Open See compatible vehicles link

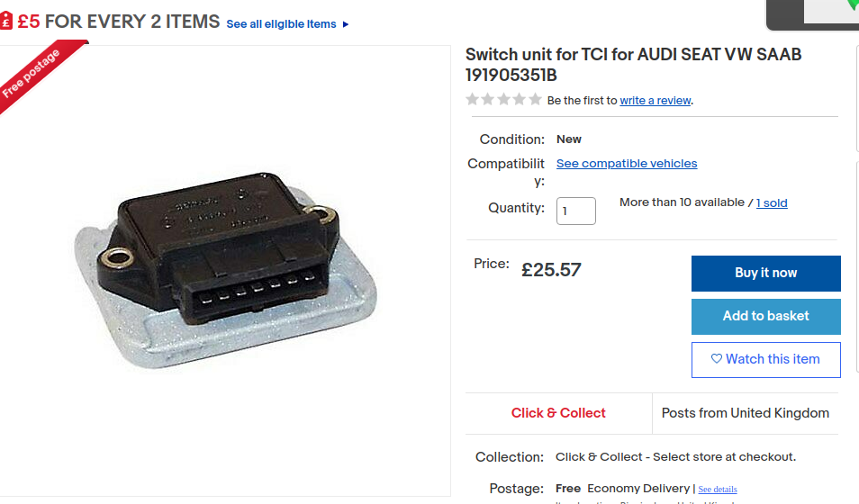point(627,163)
